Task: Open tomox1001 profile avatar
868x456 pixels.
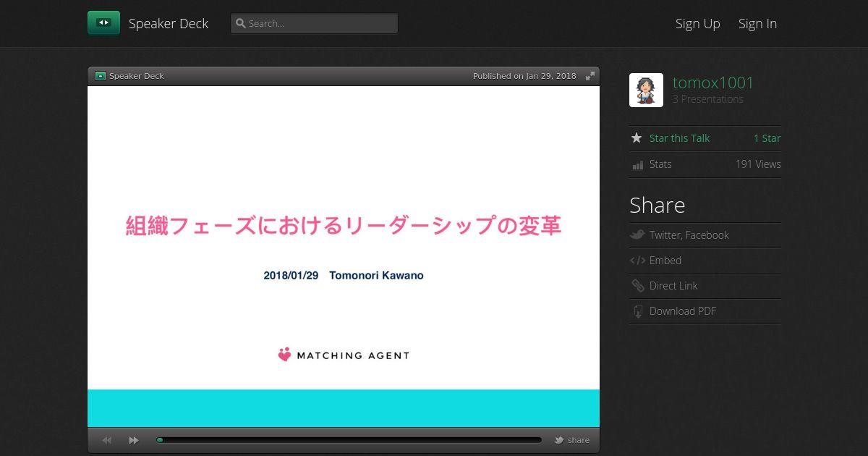Action: [x=646, y=90]
